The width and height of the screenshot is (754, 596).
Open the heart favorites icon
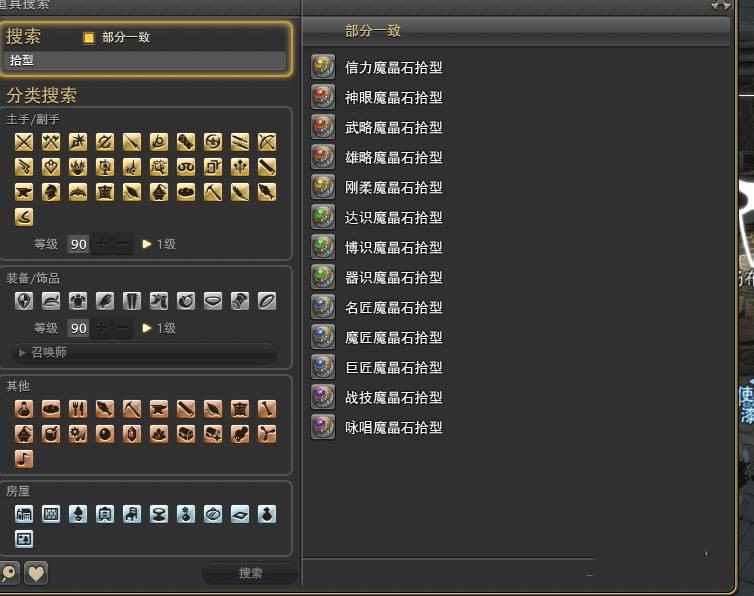coord(36,573)
